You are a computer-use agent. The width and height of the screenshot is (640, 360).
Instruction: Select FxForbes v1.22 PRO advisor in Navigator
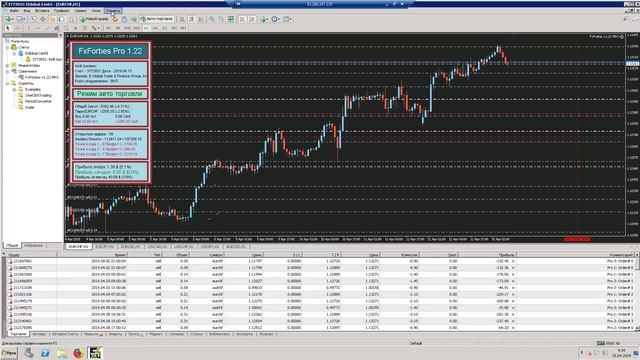(42, 77)
